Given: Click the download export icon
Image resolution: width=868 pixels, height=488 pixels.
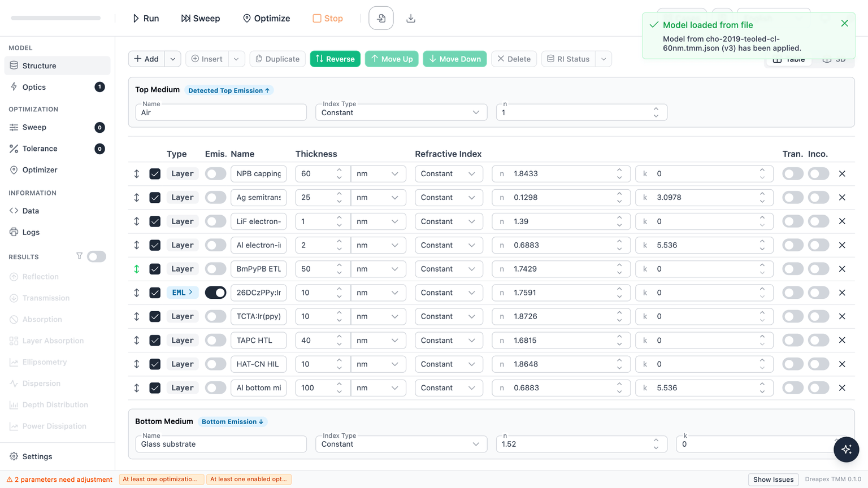Looking at the screenshot, I should pos(411,19).
